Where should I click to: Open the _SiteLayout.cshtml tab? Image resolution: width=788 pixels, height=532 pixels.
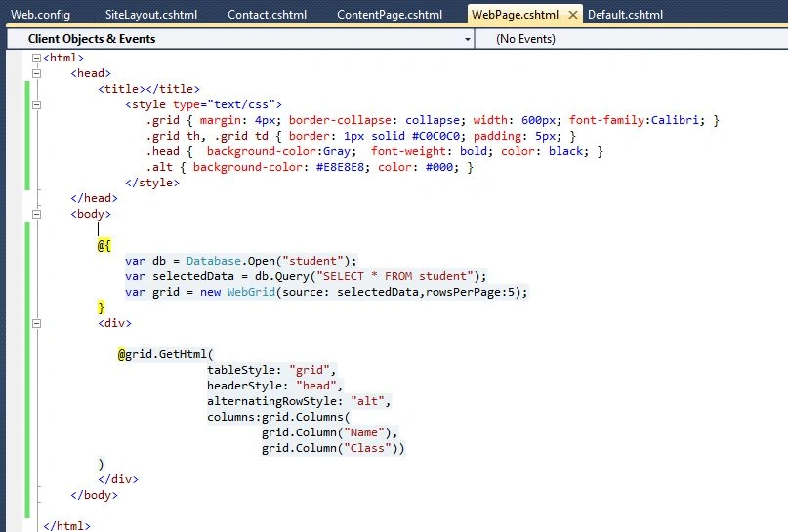(148, 15)
